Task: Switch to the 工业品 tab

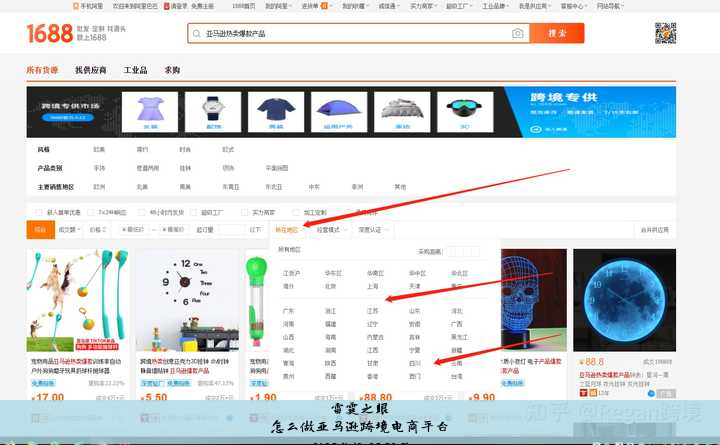Action: [135, 70]
